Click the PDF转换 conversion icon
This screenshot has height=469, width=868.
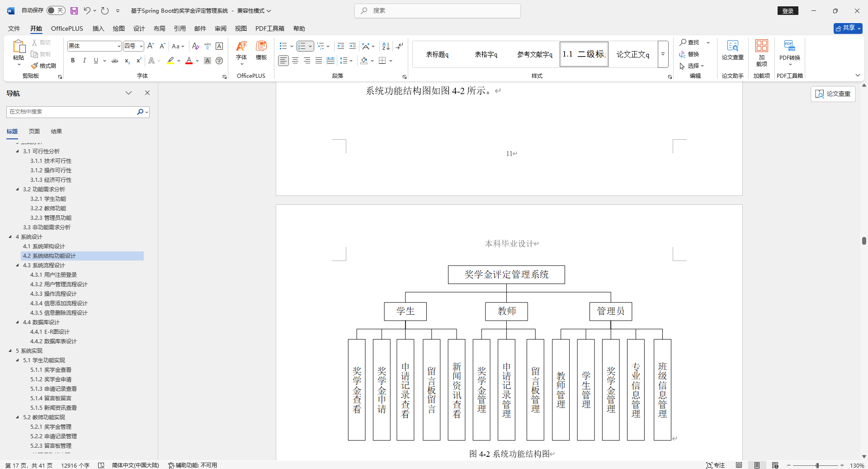point(789,51)
